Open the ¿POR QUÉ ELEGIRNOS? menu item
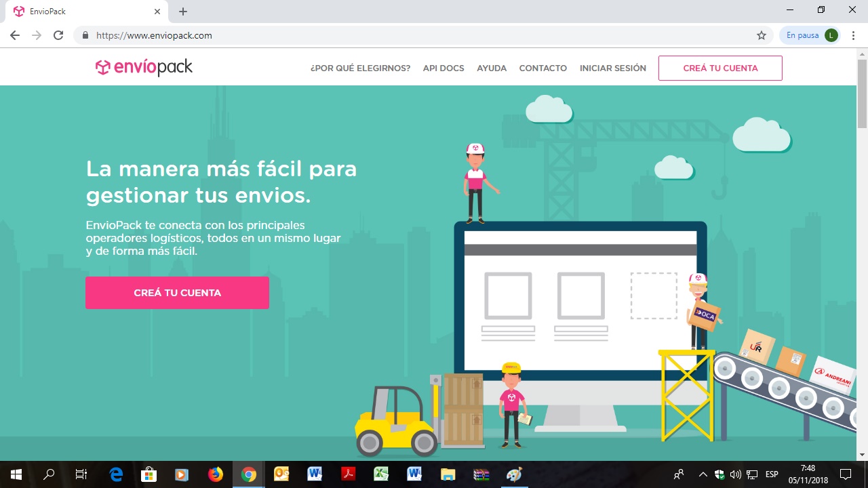Viewport: 868px width, 488px height. click(360, 68)
